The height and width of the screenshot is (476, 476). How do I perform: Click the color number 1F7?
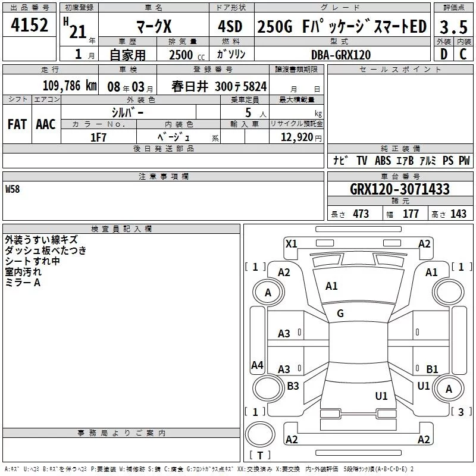tap(98, 137)
